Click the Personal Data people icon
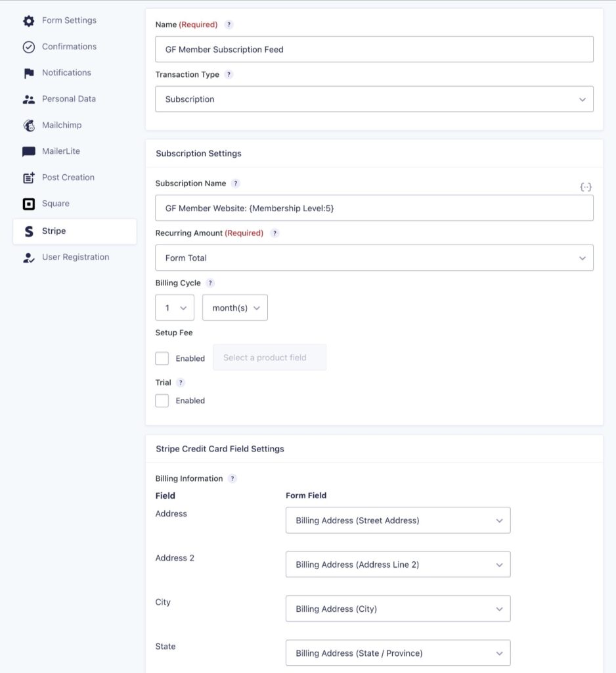The width and height of the screenshot is (616, 673). [x=29, y=99]
